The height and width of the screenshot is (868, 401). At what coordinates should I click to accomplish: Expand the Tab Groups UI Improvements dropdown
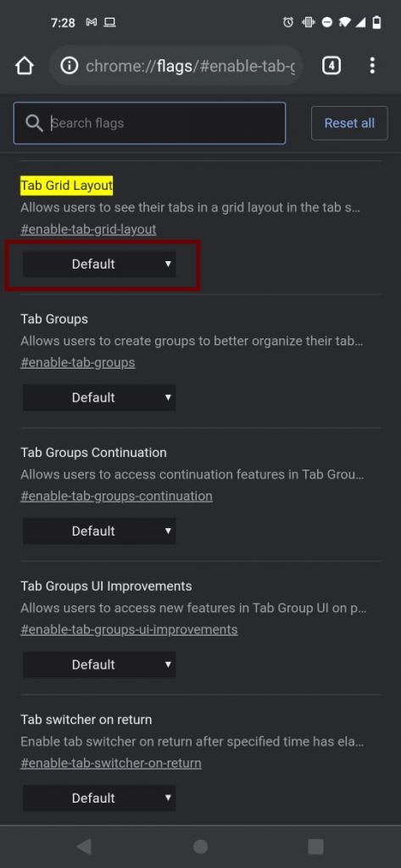coord(99,665)
